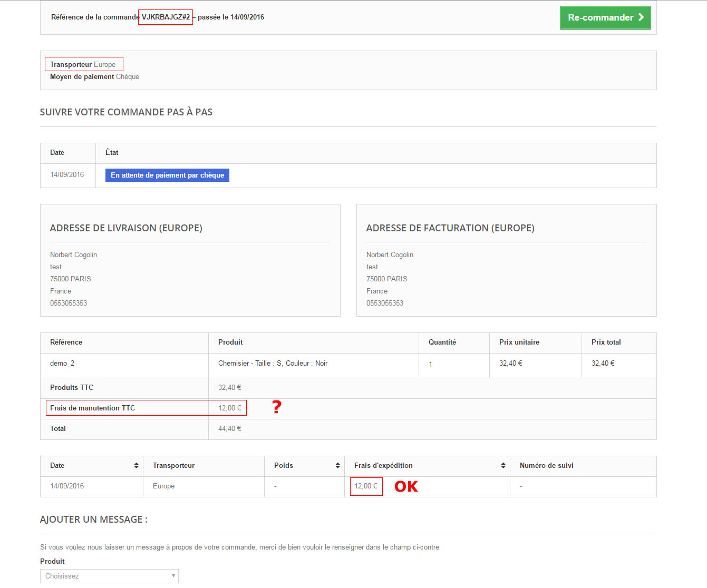Click the Numéro de suivi column header
This screenshot has height=588, width=707.
point(546,465)
